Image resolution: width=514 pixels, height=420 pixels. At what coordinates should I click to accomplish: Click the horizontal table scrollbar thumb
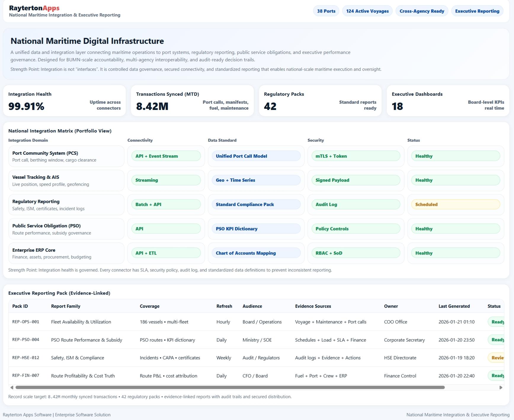pyautogui.click(x=230, y=387)
